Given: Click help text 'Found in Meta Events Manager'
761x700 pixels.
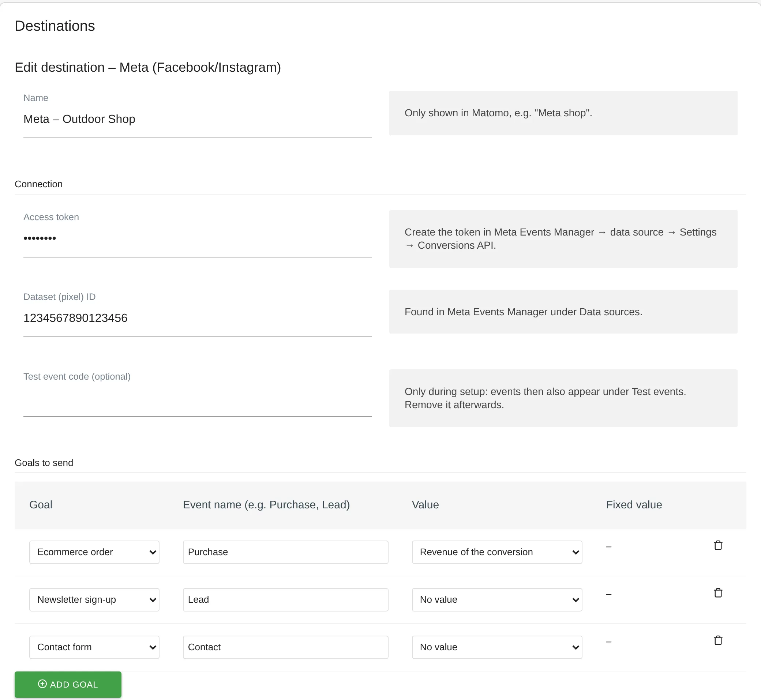Looking at the screenshot, I should (x=523, y=312).
